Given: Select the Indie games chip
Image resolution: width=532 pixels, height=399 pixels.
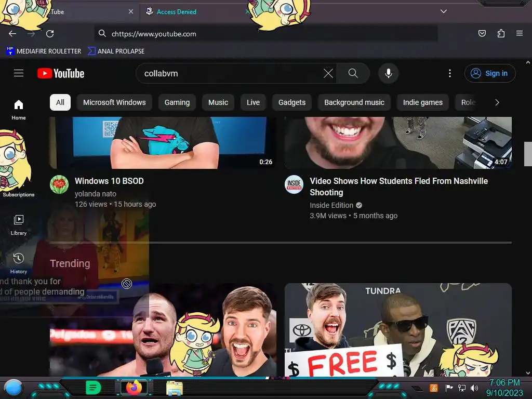Looking at the screenshot, I should click(423, 102).
